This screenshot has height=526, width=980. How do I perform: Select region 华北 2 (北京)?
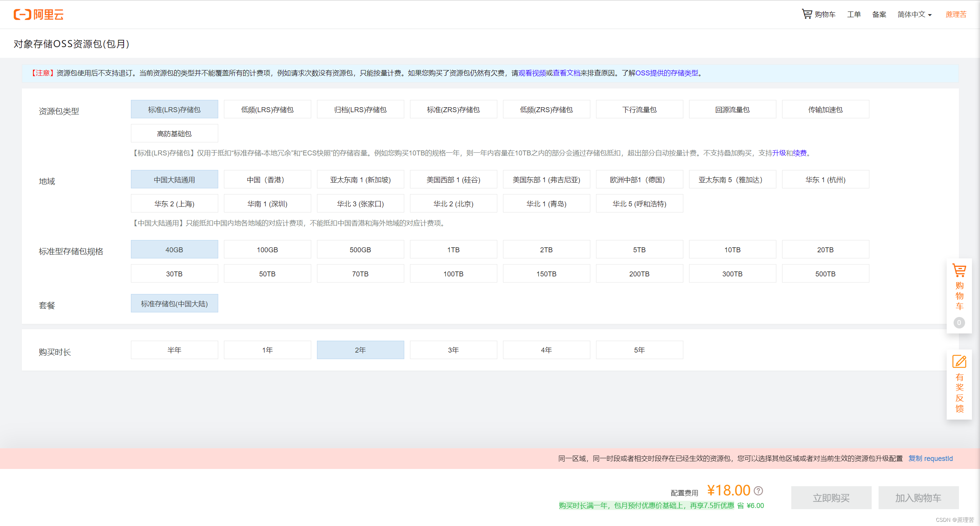click(454, 204)
